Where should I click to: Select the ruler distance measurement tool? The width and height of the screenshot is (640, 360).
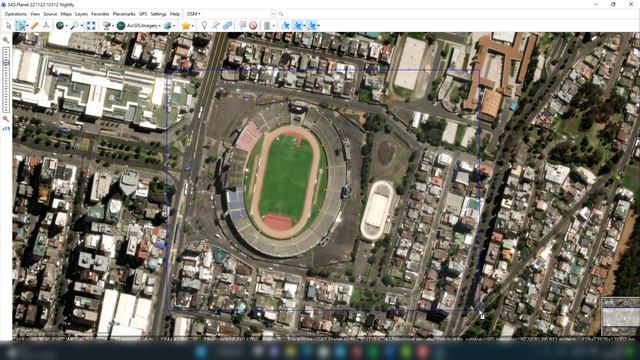35,26
